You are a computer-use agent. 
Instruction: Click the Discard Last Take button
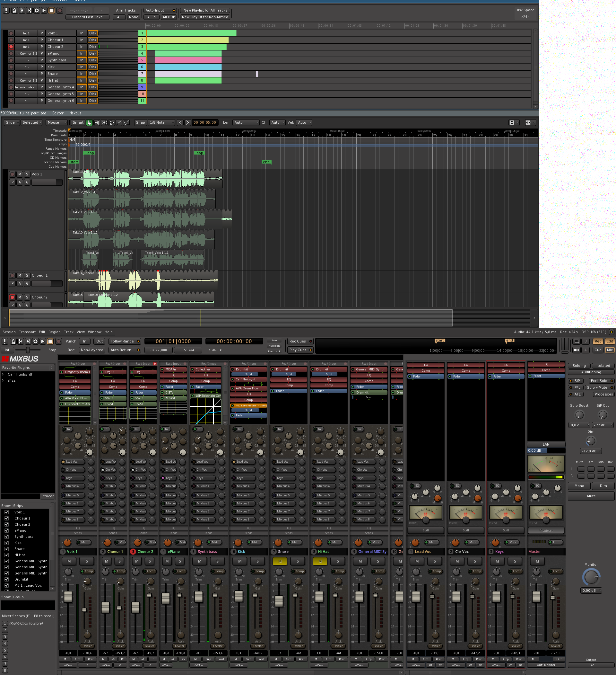coord(87,17)
